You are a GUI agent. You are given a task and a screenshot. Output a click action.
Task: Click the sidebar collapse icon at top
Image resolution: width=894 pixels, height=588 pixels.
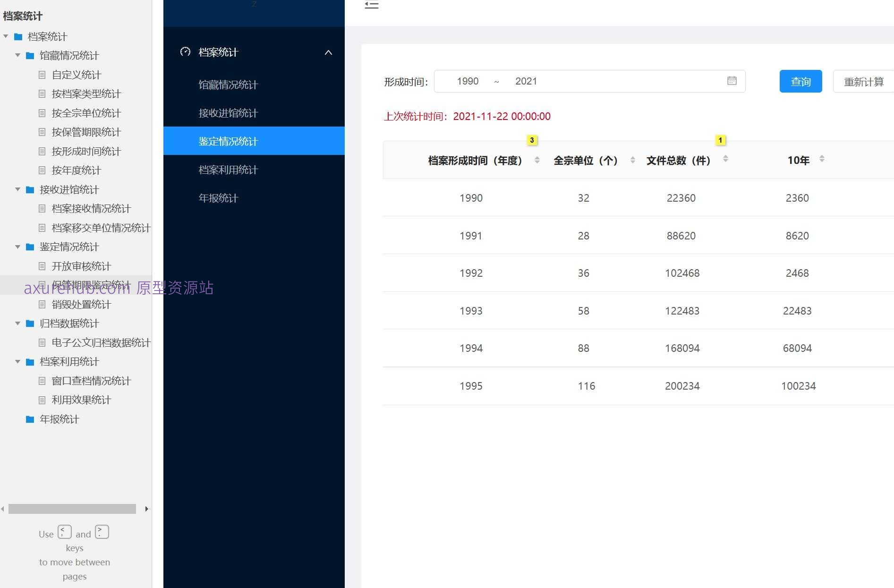(x=372, y=5)
